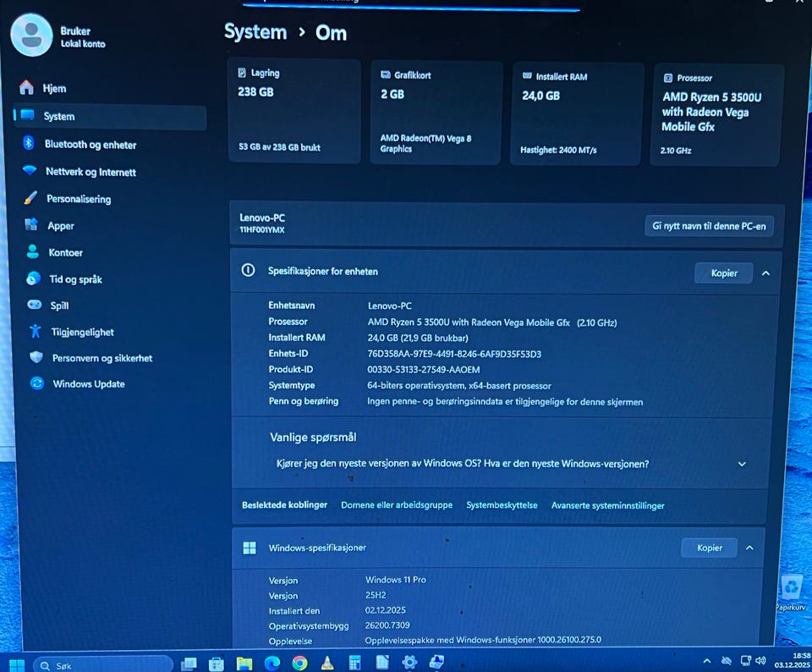Open the Installert RAM card
This screenshot has height=672, width=812.
click(576, 114)
